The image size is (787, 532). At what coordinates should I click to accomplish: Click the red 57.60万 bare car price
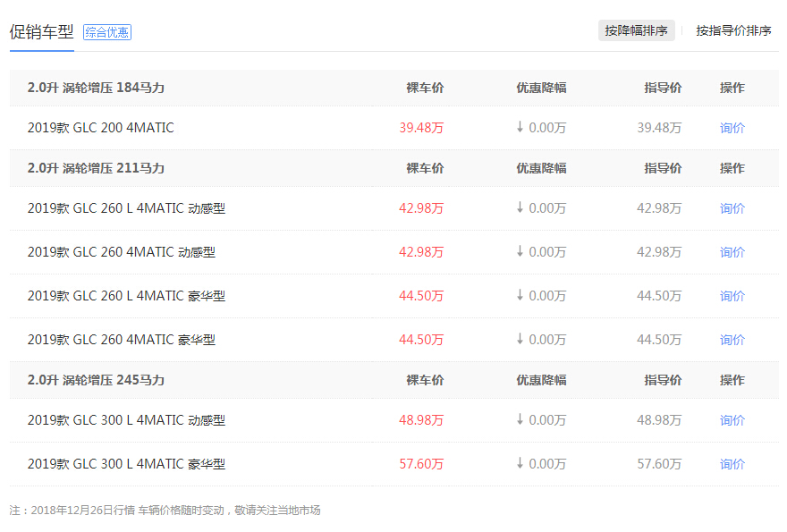tap(421, 464)
